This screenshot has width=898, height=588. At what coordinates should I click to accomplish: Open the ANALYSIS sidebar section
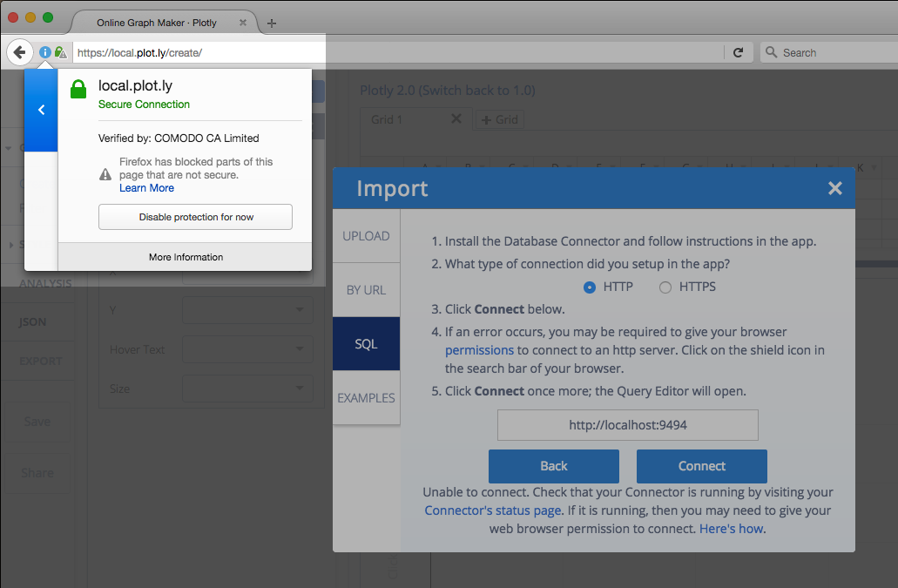[x=45, y=283]
